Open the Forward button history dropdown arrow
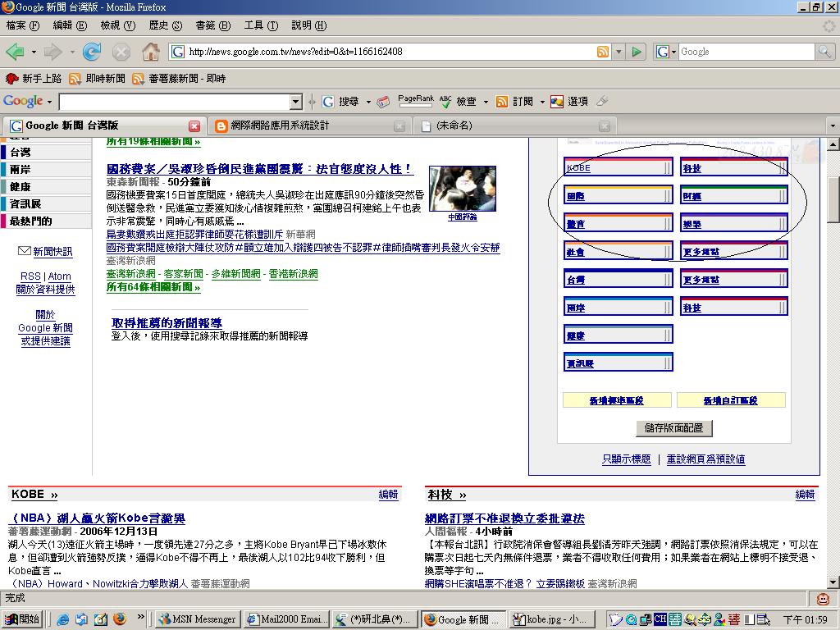Image resolution: width=840 pixels, height=630 pixels. pos(72,52)
